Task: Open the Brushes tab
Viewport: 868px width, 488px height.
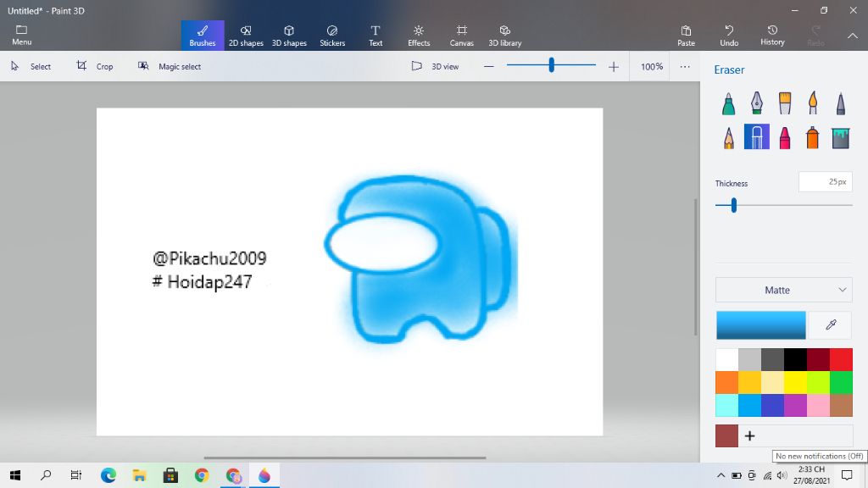Action: pyautogui.click(x=203, y=36)
